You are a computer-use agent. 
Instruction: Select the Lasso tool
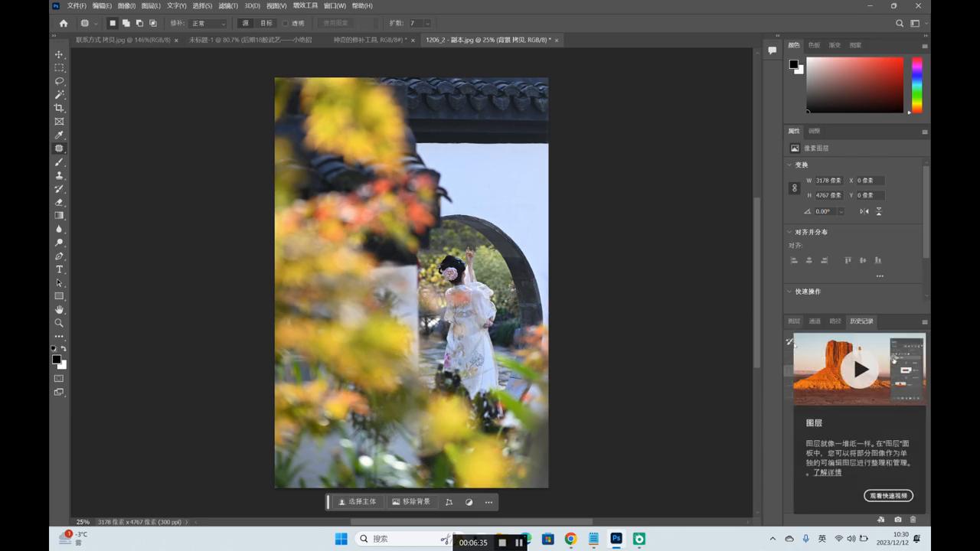(59, 81)
